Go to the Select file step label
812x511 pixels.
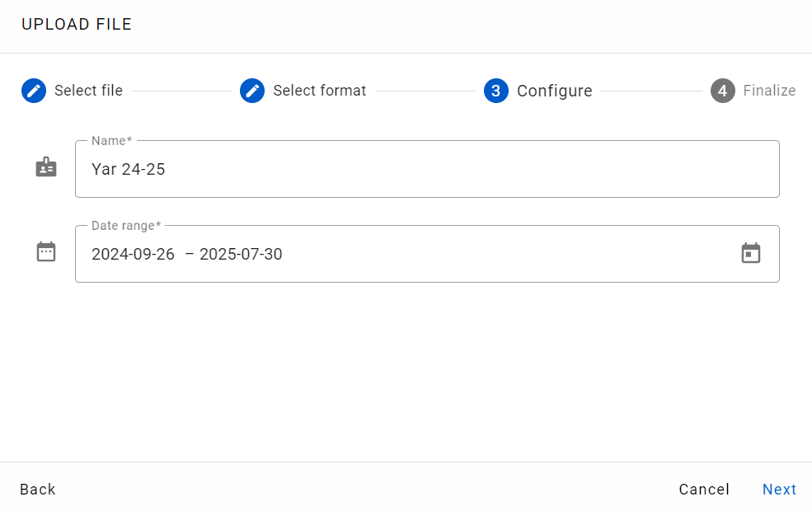click(88, 91)
